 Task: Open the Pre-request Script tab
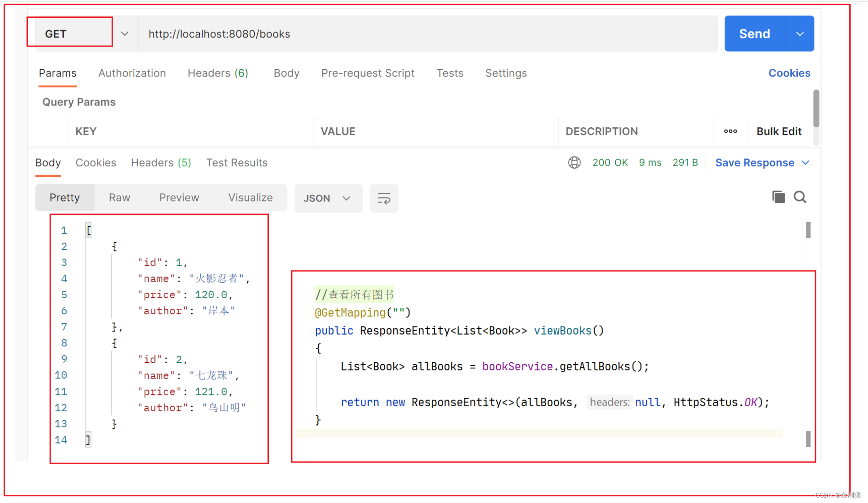click(368, 73)
